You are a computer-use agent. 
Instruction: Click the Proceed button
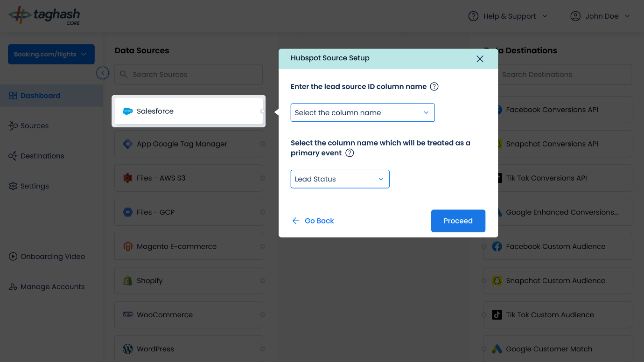(458, 221)
